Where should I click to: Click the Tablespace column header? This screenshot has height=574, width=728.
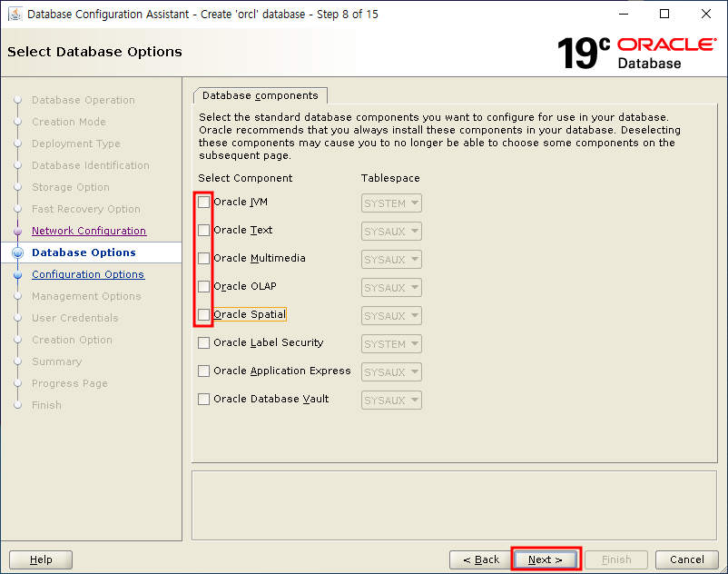coord(390,178)
